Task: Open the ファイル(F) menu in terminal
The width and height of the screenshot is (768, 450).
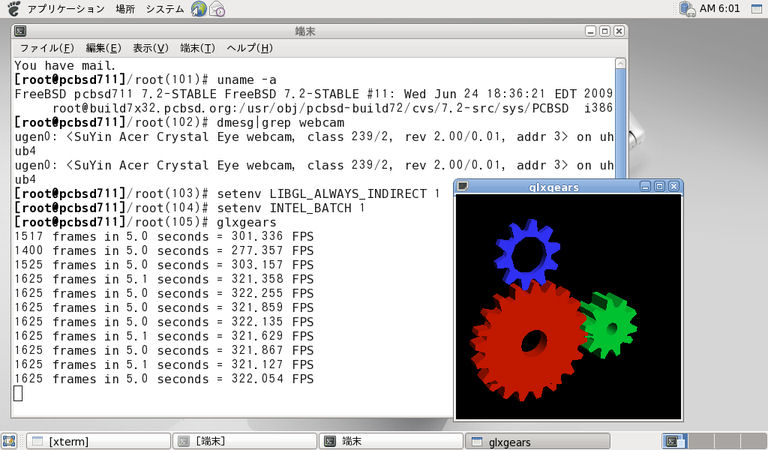Action: point(47,48)
